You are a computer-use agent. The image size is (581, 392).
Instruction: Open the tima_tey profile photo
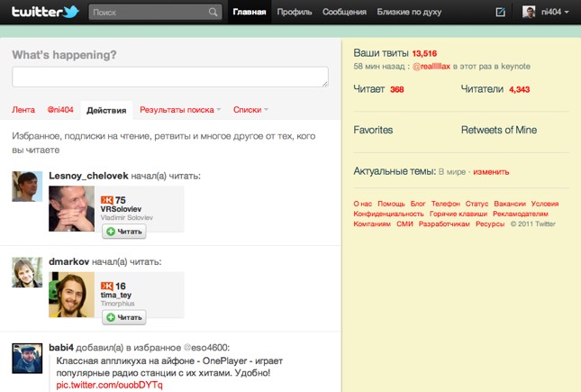pos(71,295)
